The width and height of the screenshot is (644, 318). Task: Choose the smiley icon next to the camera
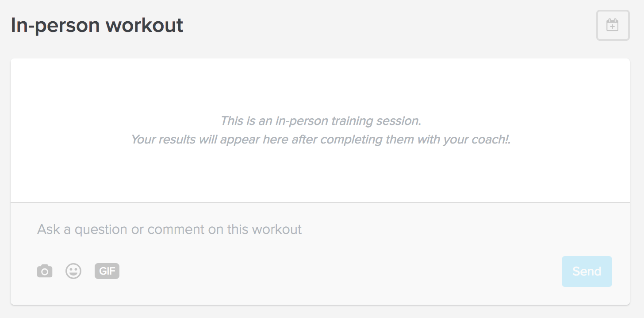(73, 271)
